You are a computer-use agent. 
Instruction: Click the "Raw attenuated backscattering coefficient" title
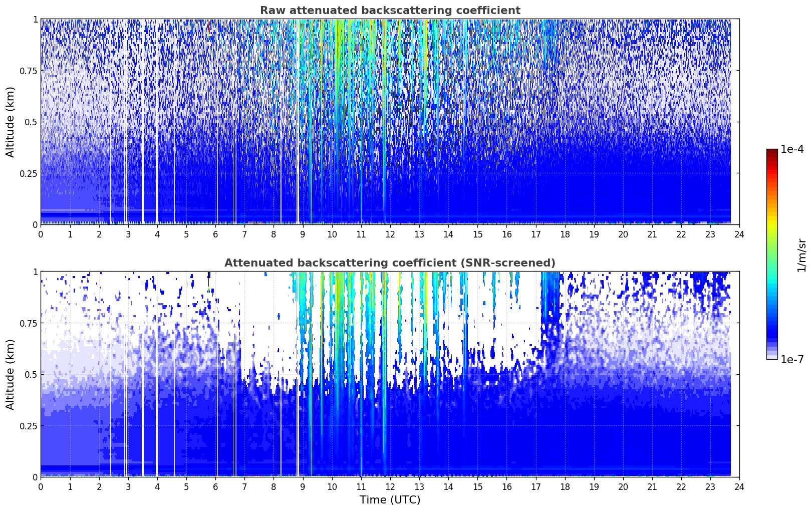pyautogui.click(x=390, y=11)
